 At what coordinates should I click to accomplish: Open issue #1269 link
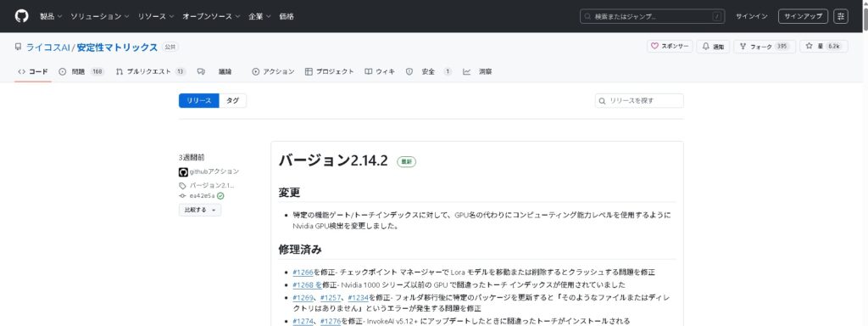tap(303, 298)
